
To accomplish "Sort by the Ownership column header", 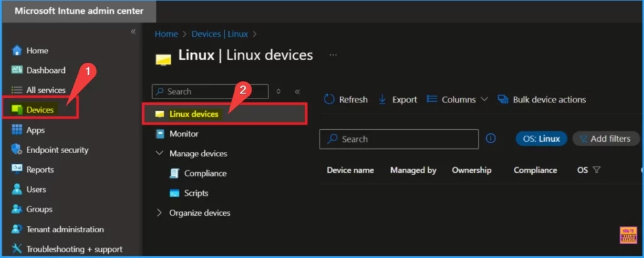I will (472, 170).
